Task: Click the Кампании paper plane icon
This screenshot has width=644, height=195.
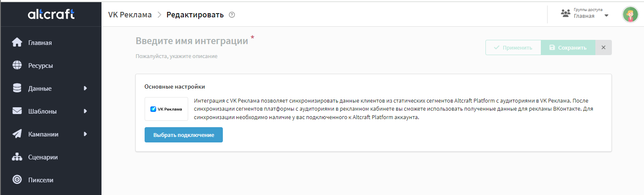Action: click(17, 134)
